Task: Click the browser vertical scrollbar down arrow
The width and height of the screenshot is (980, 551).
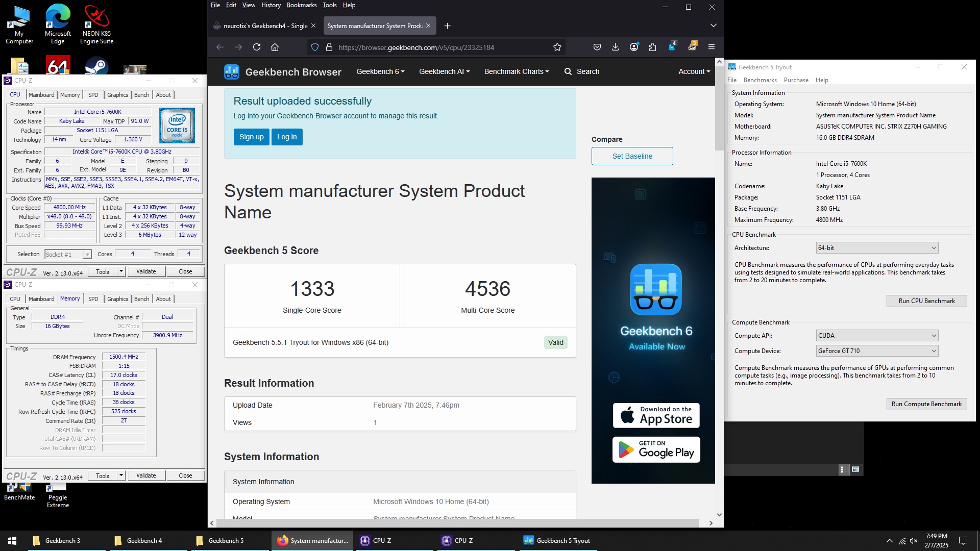Action: coord(719,515)
